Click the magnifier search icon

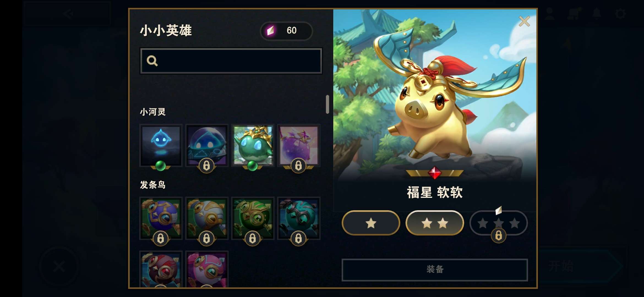point(152,61)
